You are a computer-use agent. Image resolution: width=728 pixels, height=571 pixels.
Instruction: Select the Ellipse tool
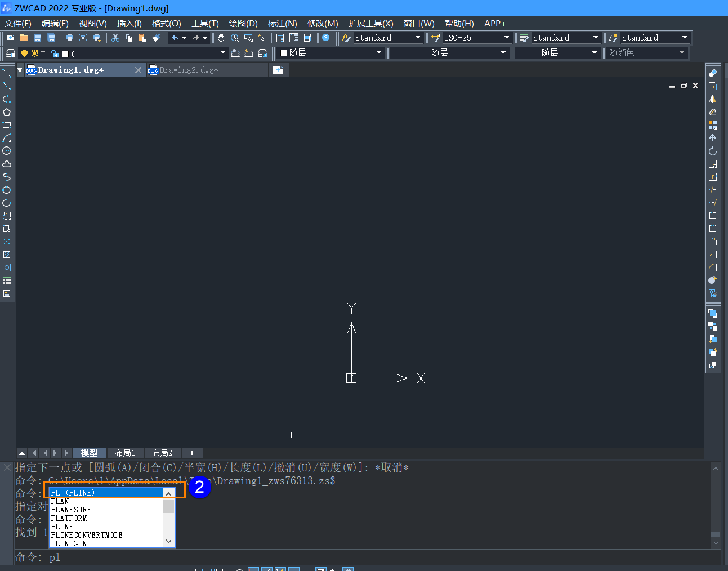pyautogui.click(x=7, y=190)
